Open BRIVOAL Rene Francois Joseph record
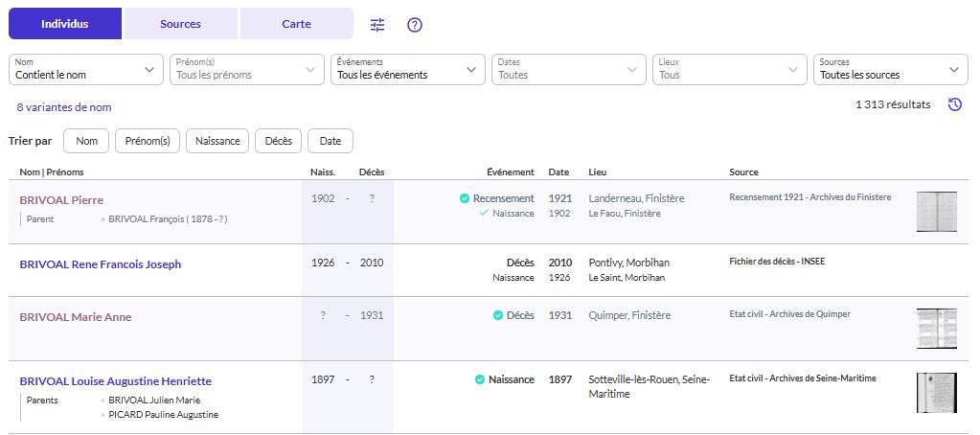Screen dimensions: 980x435 101,264
